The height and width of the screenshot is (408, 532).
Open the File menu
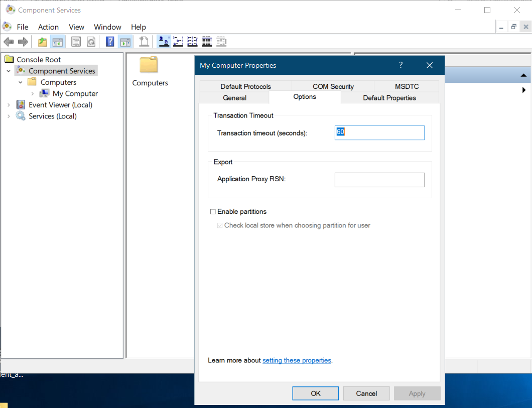click(x=23, y=27)
